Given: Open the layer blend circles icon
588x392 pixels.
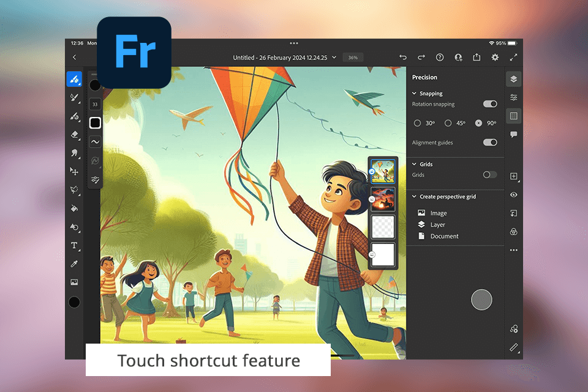Looking at the screenshot, I should point(514,232).
